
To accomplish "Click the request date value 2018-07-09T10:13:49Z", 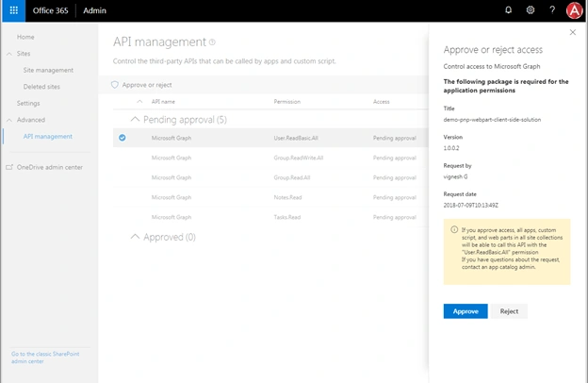I will click(470, 205).
